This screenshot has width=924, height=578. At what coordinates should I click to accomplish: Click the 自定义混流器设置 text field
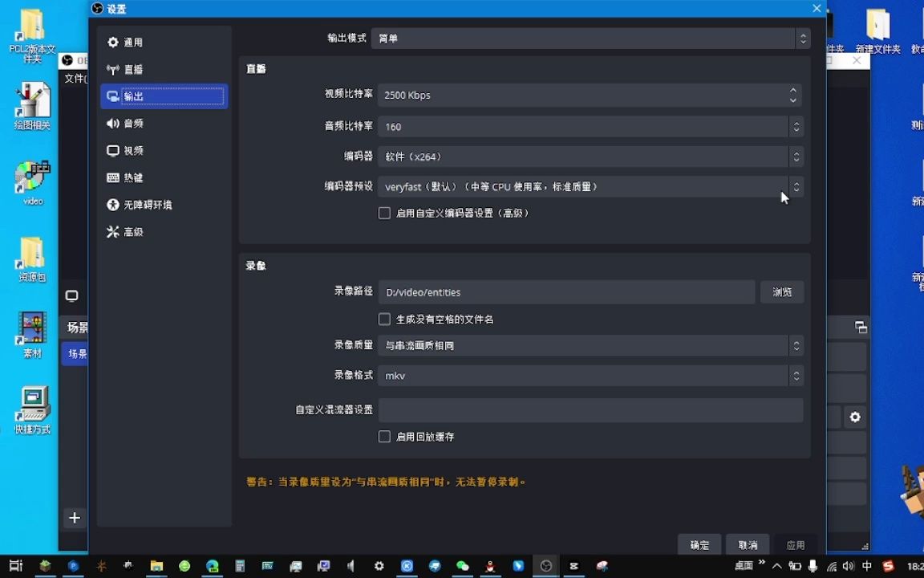coord(590,410)
